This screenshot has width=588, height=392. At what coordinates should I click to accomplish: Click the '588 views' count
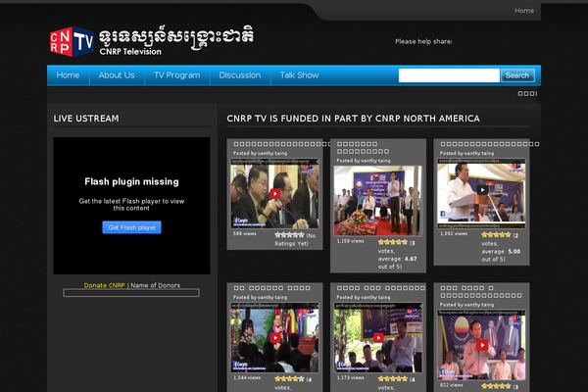244,233
